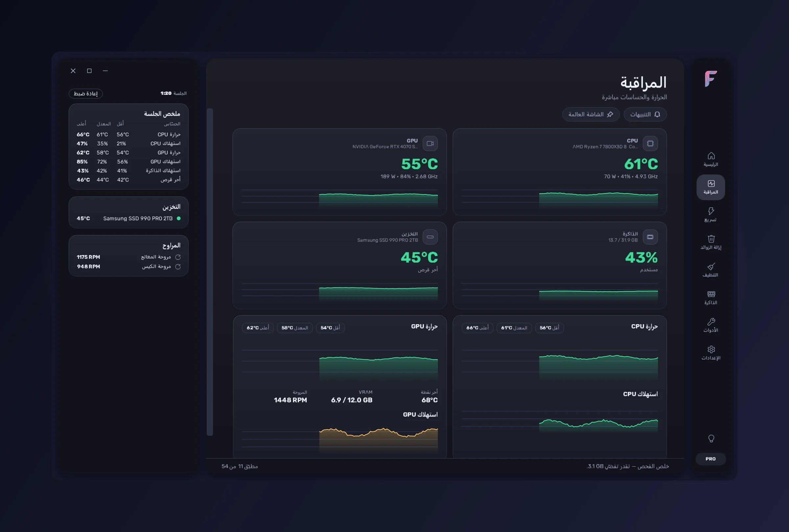Click the memory icon on الذاكرة card
The image size is (789, 532).
point(650,237)
